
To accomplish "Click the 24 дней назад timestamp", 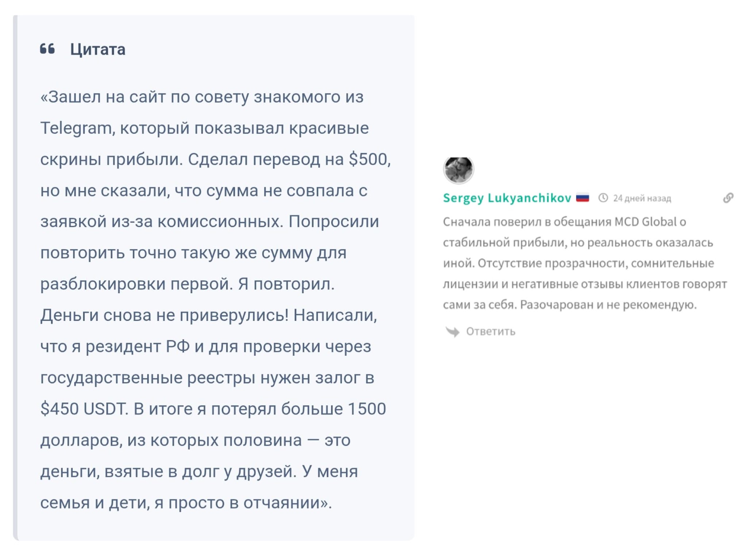I will point(642,198).
